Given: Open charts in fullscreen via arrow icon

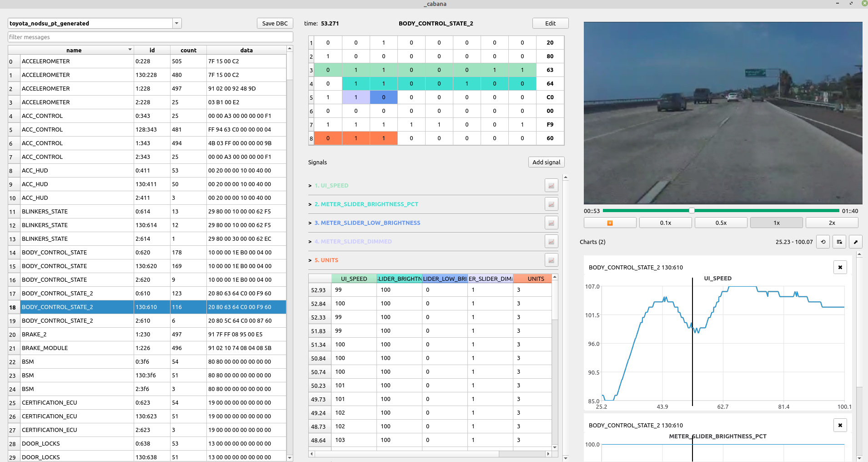Looking at the screenshot, I should (x=856, y=242).
